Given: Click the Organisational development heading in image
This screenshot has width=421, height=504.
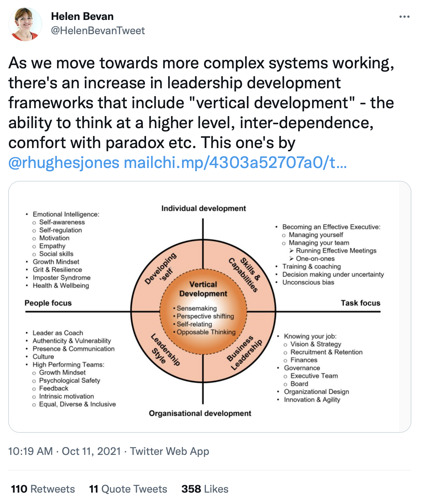Looking at the screenshot, I should (x=200, y=413).
